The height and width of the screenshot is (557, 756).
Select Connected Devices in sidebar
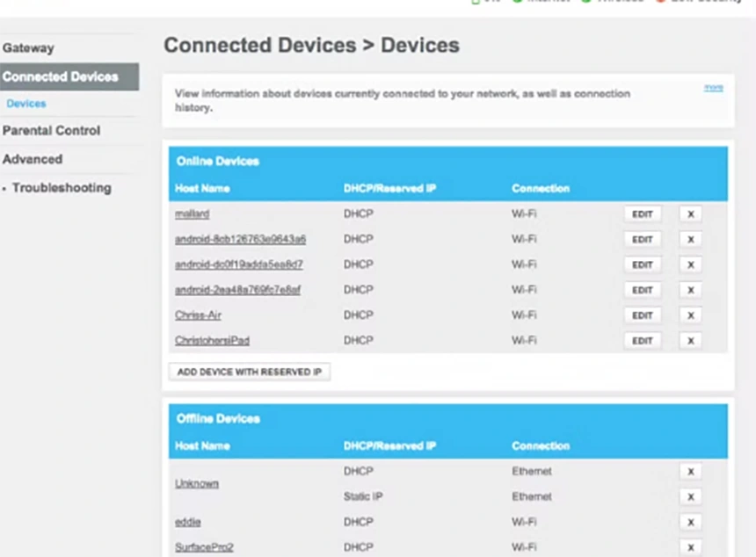coord(69,76)
